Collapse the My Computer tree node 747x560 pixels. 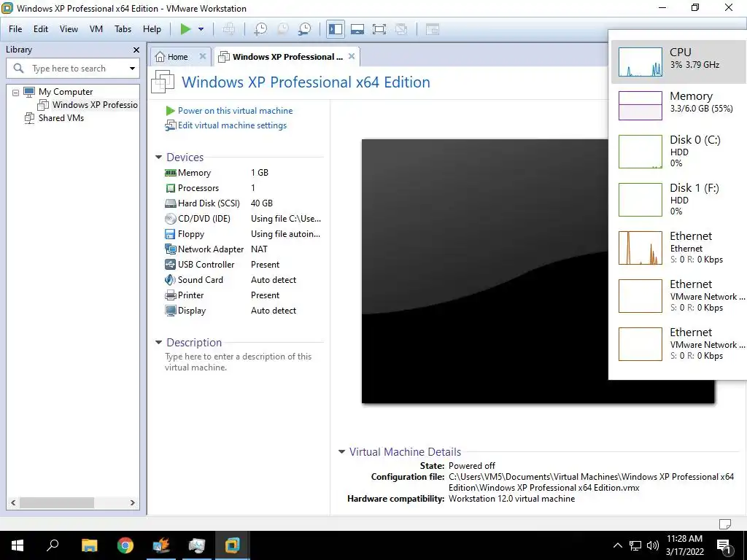tap(16, 93)
